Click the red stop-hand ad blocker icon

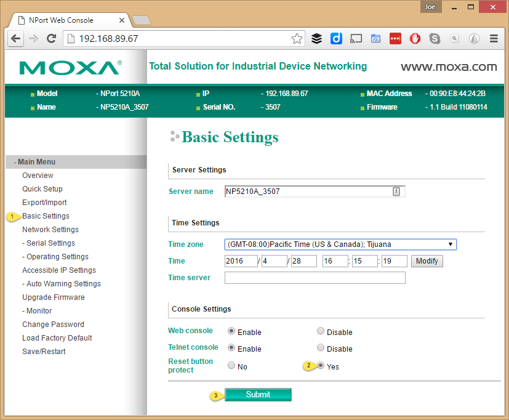(x=415, y=39)
